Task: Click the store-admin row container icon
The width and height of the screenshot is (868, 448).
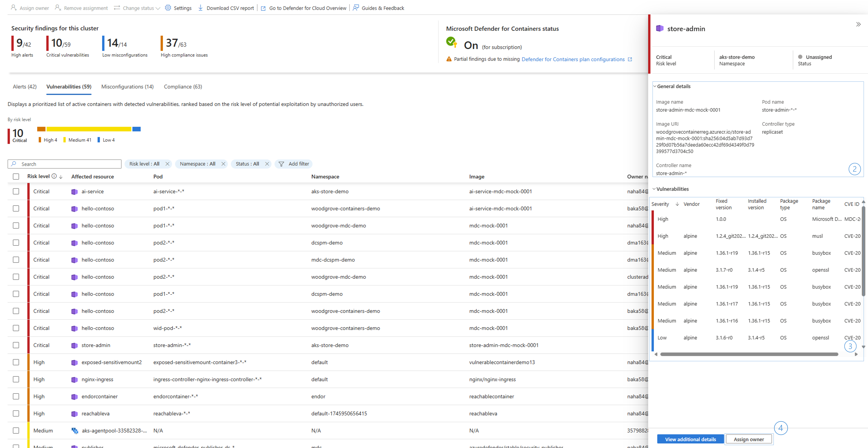Action: (74, 346)
